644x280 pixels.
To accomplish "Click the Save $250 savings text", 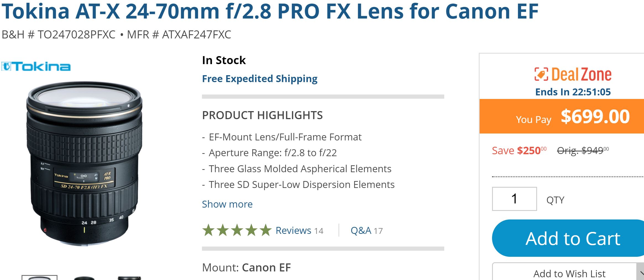I will pos(519,151).
